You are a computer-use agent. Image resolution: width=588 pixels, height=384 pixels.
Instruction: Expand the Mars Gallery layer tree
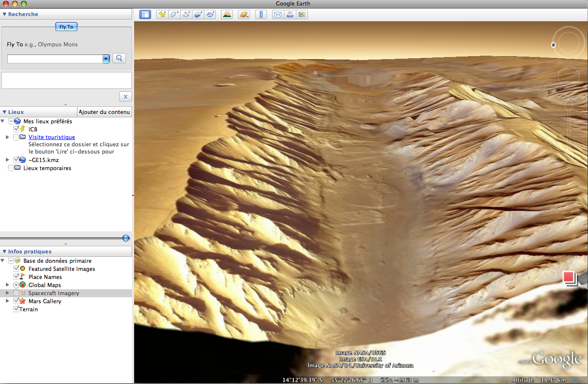(x=7, y=301)
